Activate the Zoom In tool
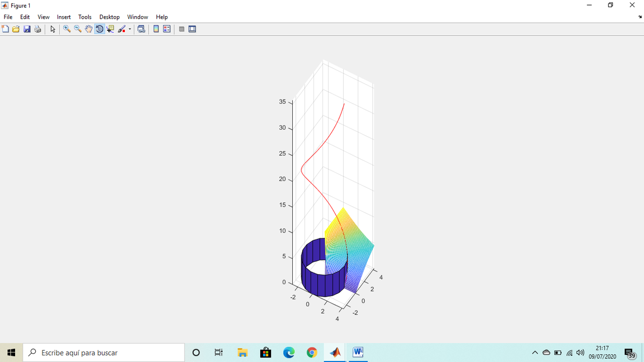 (x=67, y=29)
